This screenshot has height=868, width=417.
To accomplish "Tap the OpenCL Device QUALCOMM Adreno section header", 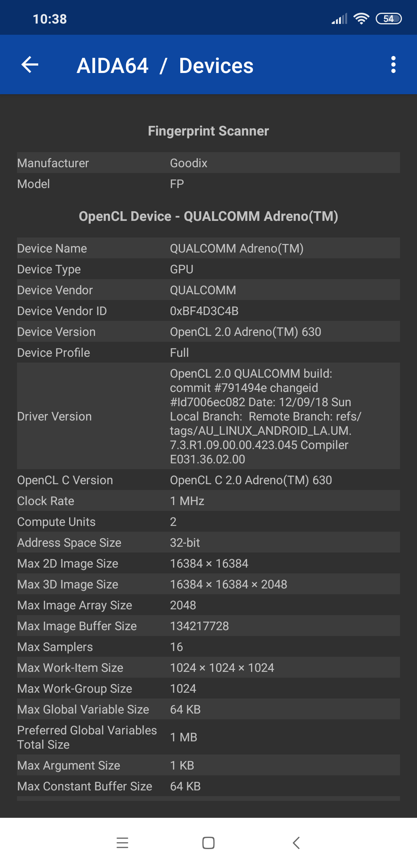I will pos(208,216).
